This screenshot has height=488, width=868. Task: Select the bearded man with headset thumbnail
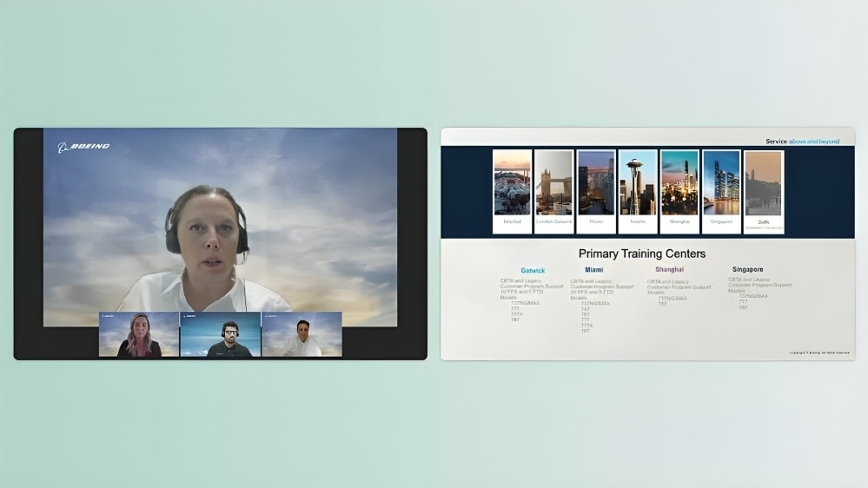(x=221, y=334)
